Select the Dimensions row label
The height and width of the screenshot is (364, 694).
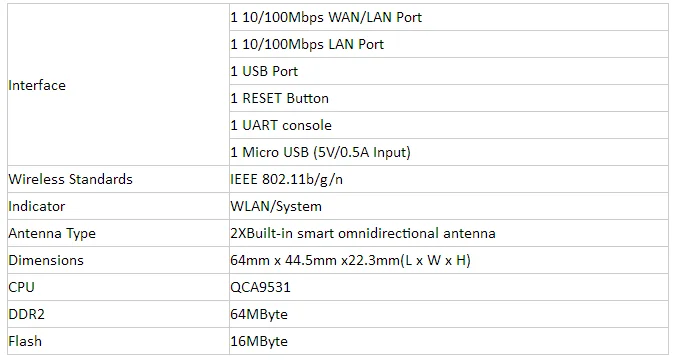(x=46, y=260)
